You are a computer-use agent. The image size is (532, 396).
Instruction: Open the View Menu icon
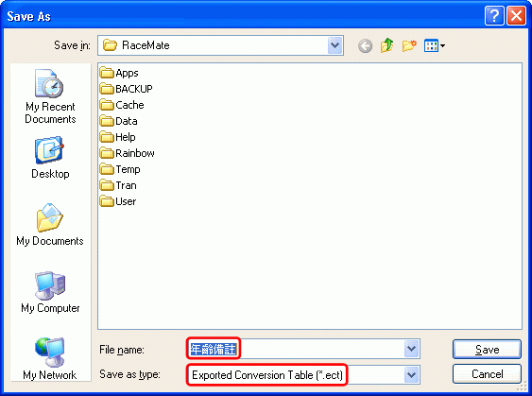point(435,45)
